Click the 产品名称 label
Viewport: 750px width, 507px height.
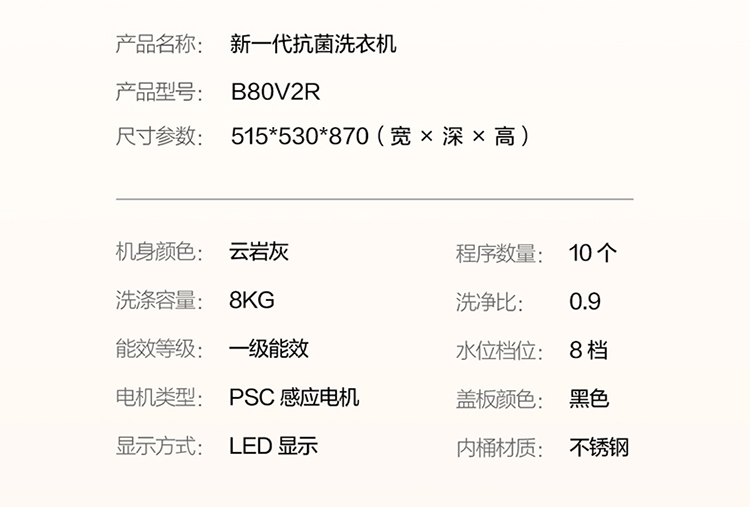click(x=159, y=44)
